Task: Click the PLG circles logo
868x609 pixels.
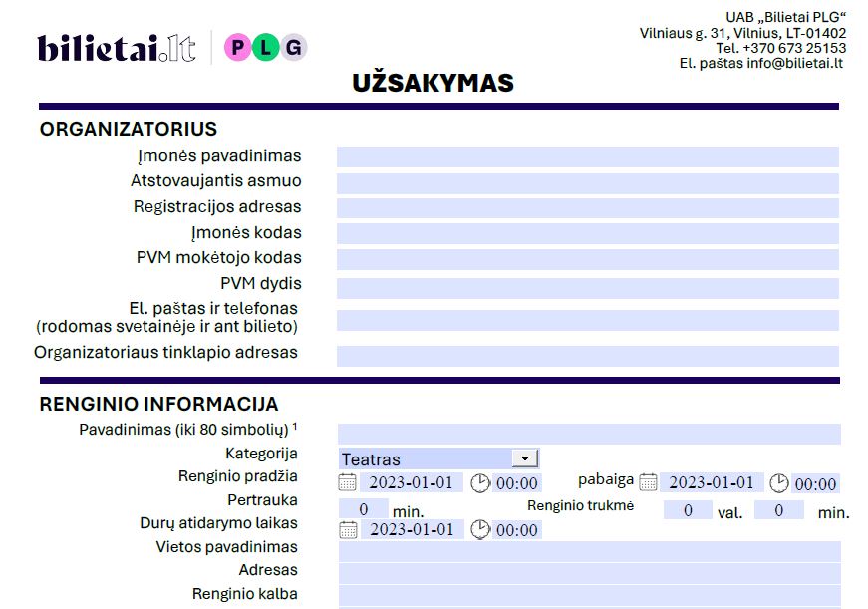Action: pos(265,47)
